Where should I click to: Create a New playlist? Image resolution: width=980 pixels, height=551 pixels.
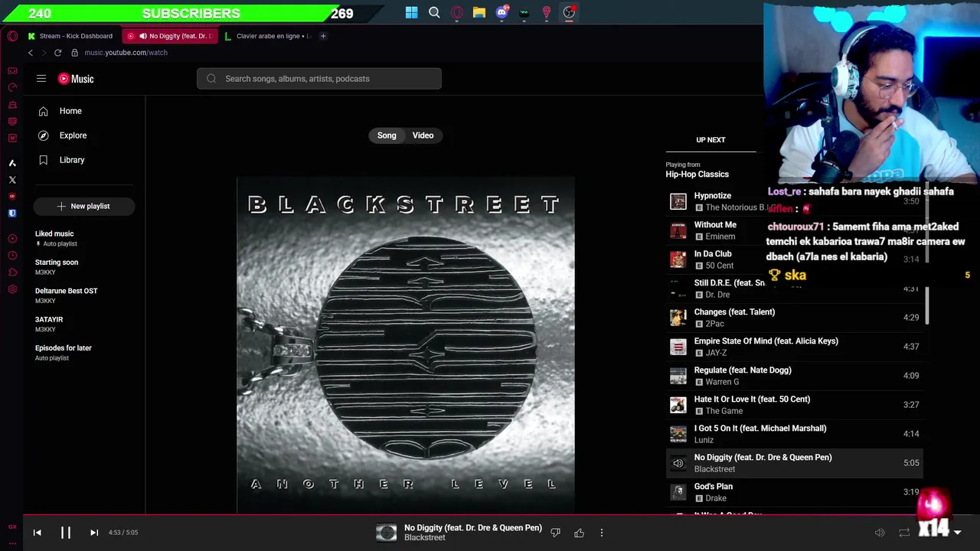pyautogui.click(x=84, y=206)
